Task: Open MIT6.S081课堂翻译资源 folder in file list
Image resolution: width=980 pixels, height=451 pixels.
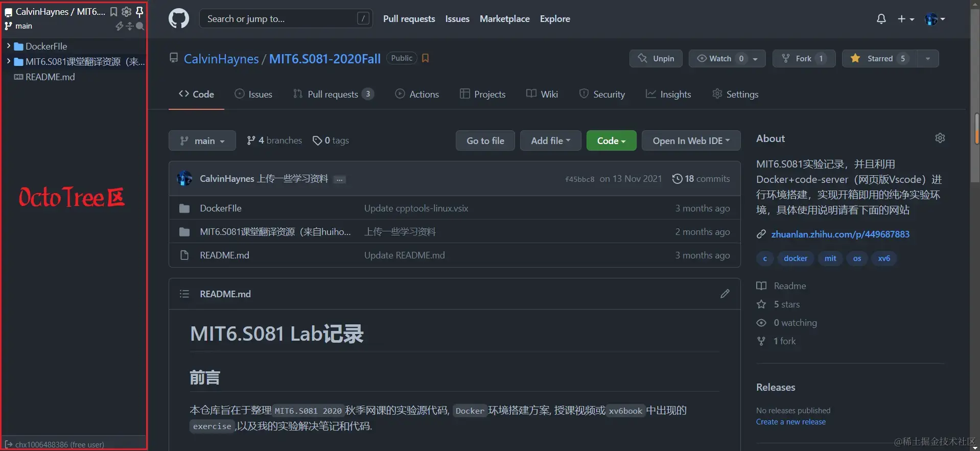Action: pyautogui.click(x=275, y=232)
